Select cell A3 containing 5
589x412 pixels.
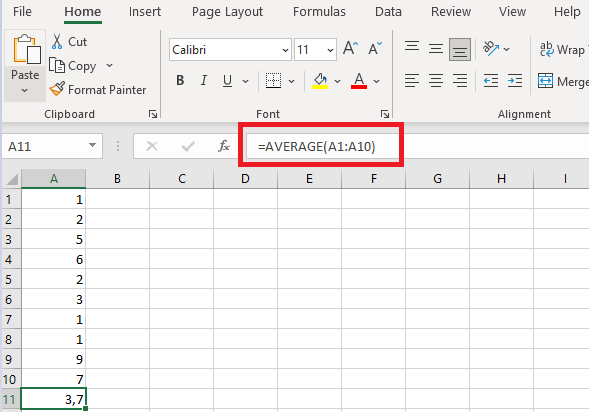[x=54, y=239]
